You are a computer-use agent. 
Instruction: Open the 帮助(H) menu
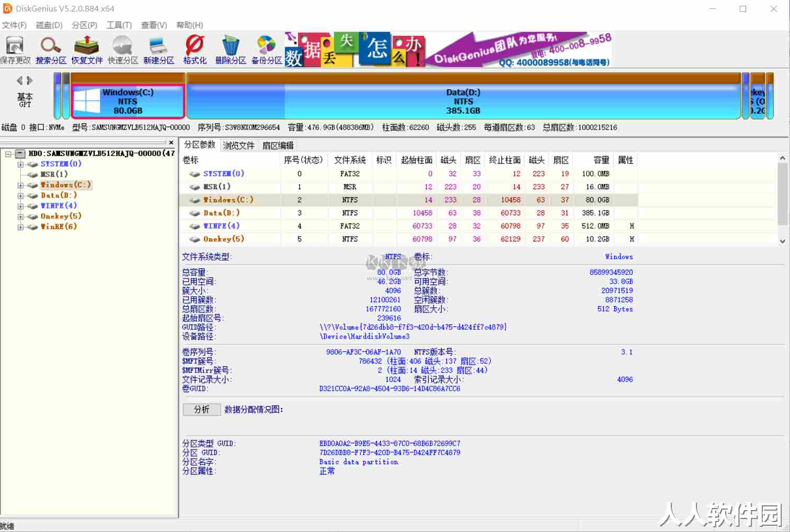pyautogui.click(x=189, y=25)
